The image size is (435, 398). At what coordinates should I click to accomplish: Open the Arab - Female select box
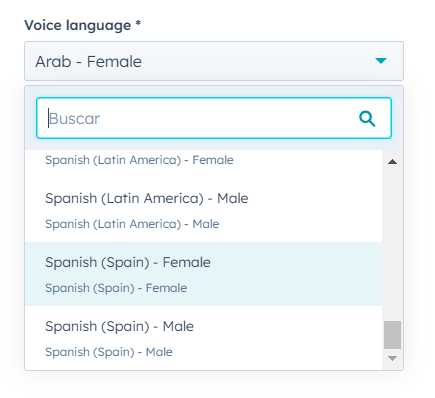(214, 61)
